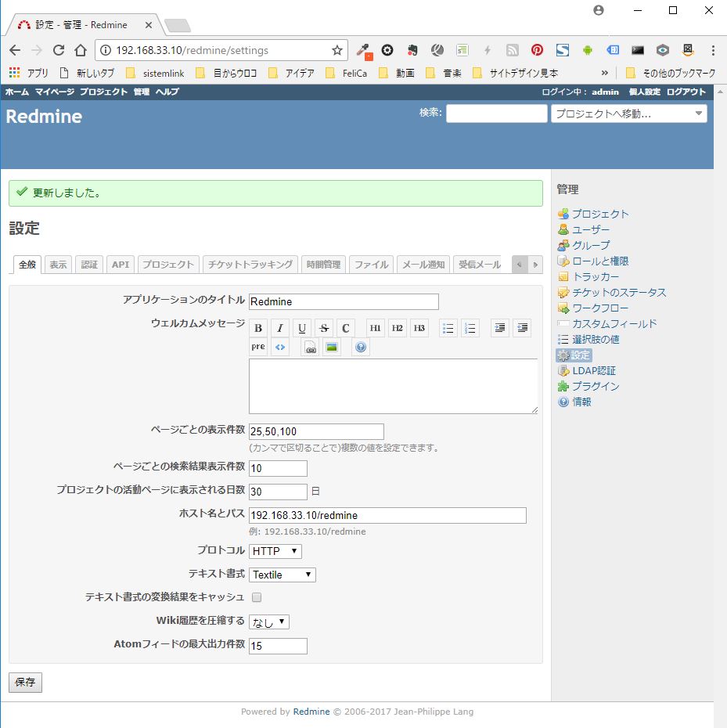Image resolution: width=727 pixels, height=728 pixels.
Task: Open ユーザー in admin sidebar
Action: coord(591,230)
